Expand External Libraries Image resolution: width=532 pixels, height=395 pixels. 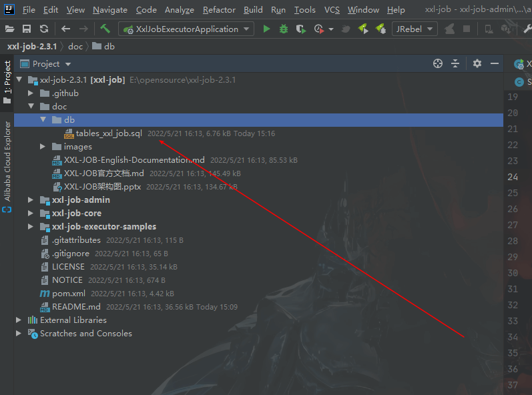pos(19,320)
